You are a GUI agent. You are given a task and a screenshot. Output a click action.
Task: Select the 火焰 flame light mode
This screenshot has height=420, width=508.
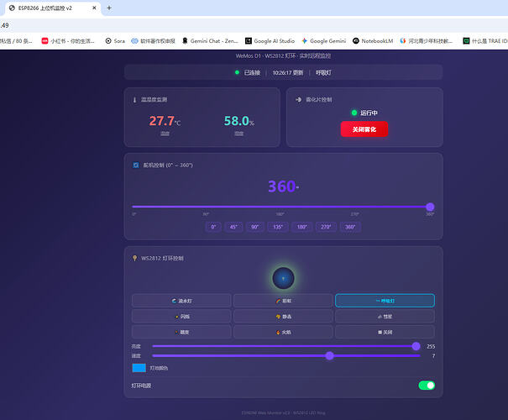(x=284, y=332)
